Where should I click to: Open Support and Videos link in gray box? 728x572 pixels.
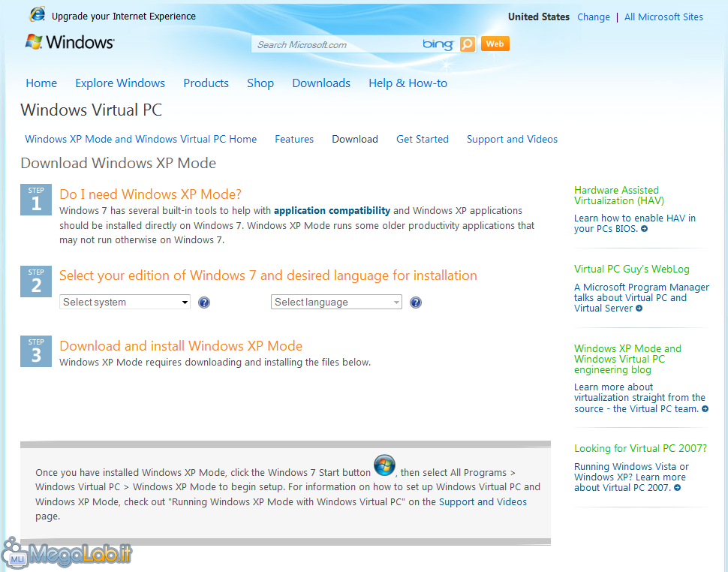(x=483, y=502)
